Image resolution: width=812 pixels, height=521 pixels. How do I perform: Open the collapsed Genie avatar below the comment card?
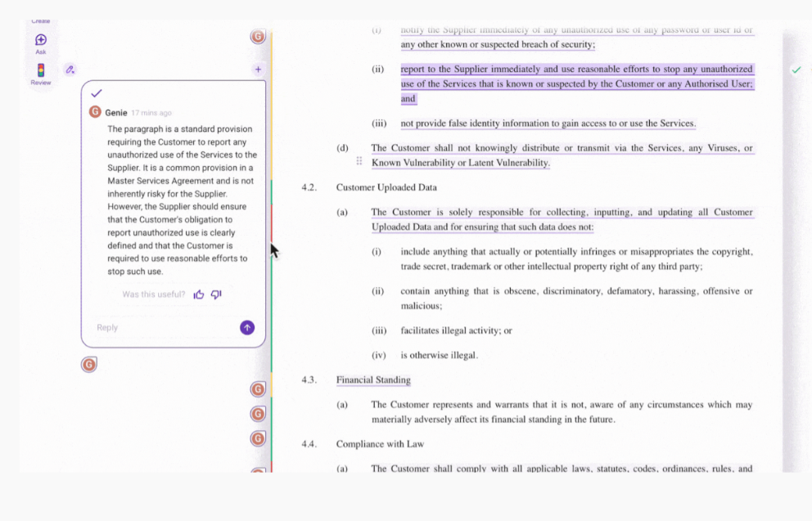click(x=89, y=365)
